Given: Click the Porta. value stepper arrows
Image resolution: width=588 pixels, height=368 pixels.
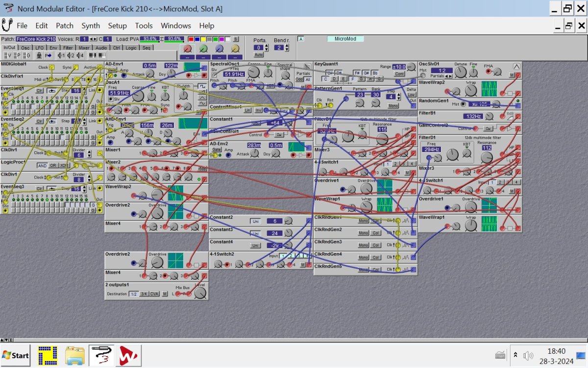Looking at the screenshot, I should pos(266,48).
